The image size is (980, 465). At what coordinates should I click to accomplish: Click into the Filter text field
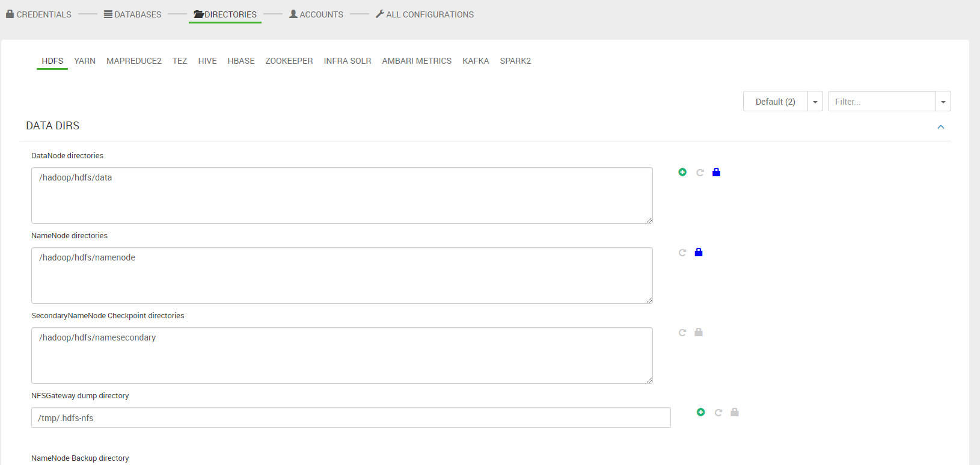881,102
